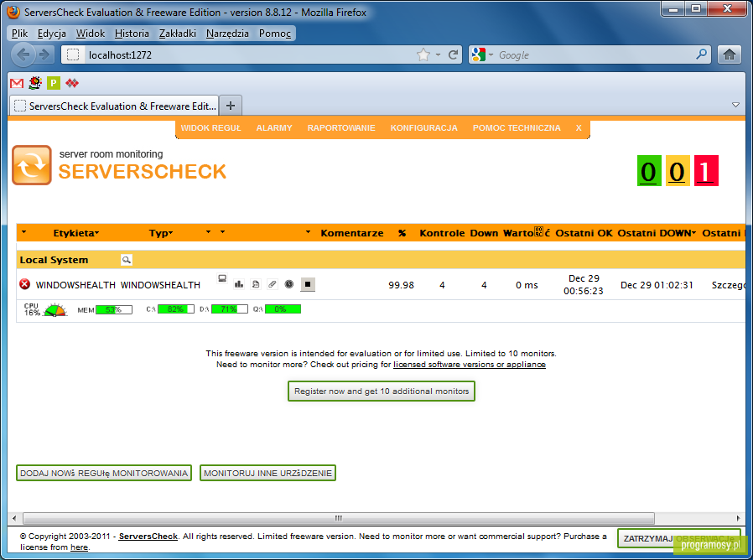Image resolution: width=753 pixels, height=560 pixels.
Task: Click the MEM 53% usage bar
Action: pos(114,310)
